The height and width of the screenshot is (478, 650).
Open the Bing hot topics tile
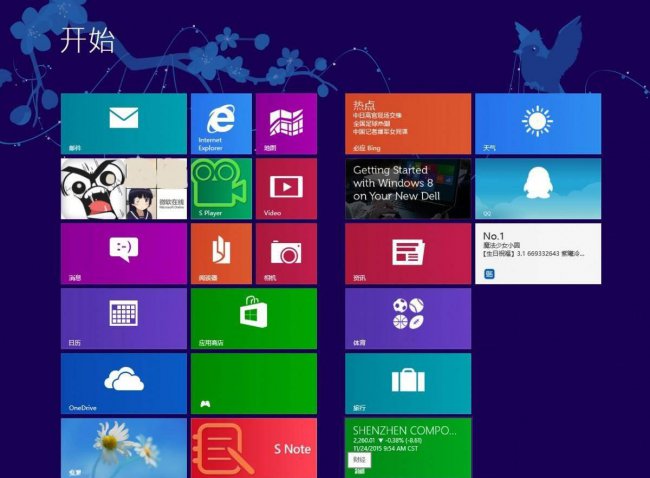pos(408,124)
